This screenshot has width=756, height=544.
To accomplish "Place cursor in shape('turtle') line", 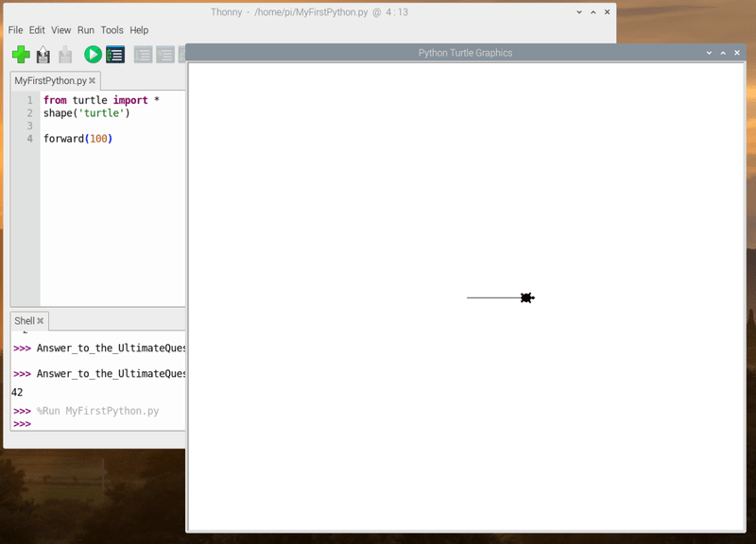I will 86,112.
